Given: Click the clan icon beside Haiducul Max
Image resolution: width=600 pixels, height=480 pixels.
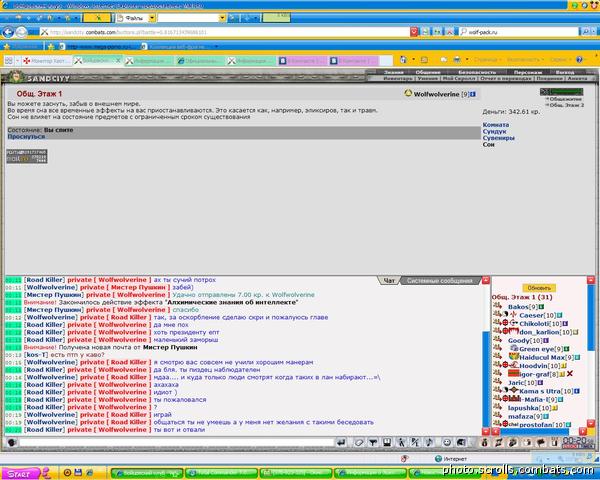Looking at the screenshot, I should [514, 357].
